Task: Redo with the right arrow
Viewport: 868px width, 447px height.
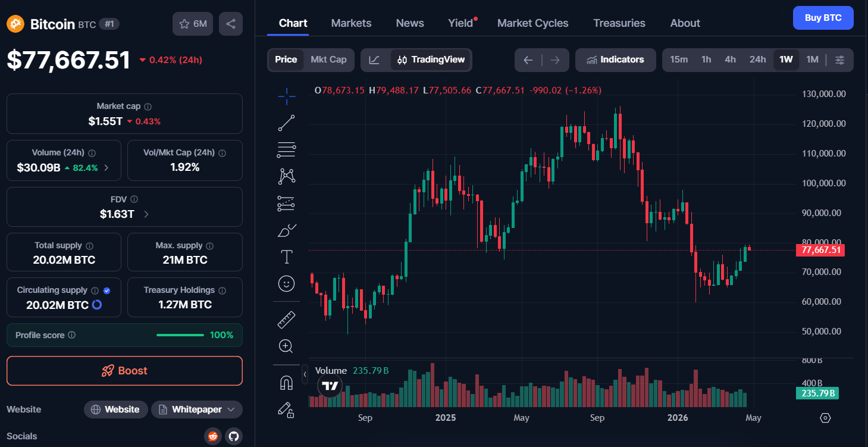Action: [555, 60]
